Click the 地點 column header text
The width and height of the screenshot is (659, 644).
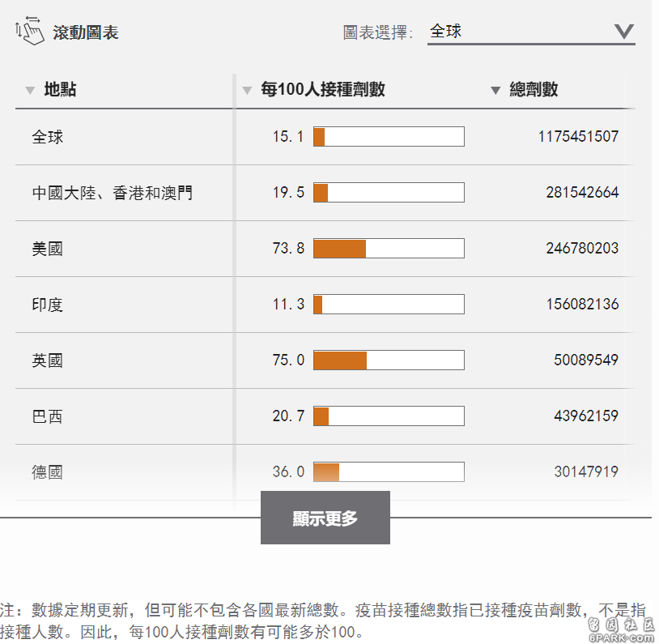[x=60, y=89]
